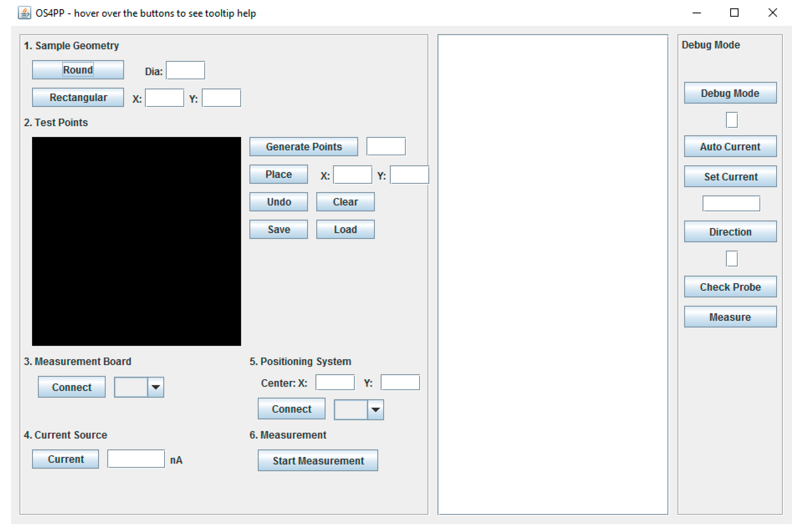Undo last test point
Viewport: 799px width, 532px height.
[x=278, y=202]
